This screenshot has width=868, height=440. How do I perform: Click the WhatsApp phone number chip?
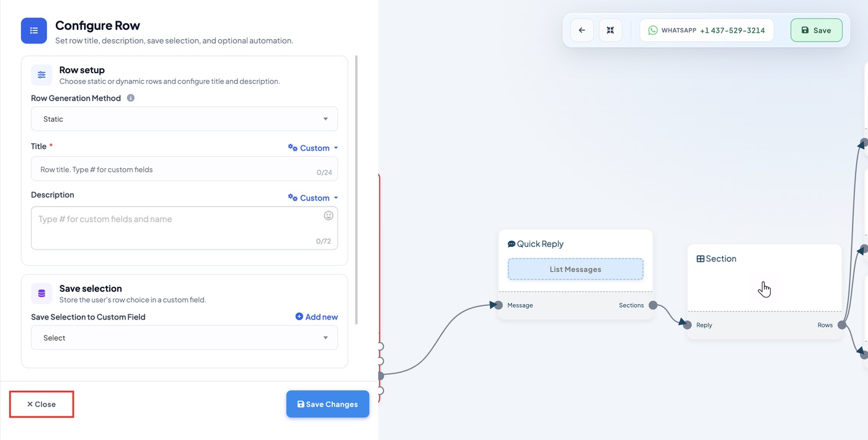click(707, 30)
